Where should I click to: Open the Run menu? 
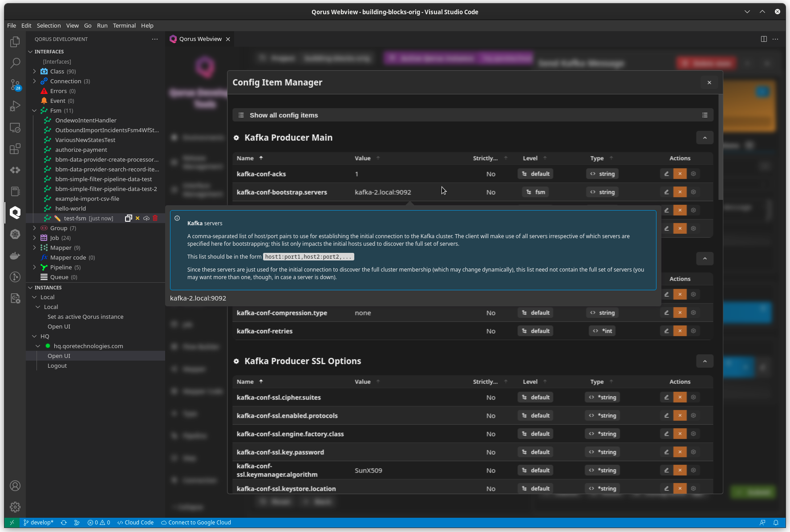[x=102, y=25]
